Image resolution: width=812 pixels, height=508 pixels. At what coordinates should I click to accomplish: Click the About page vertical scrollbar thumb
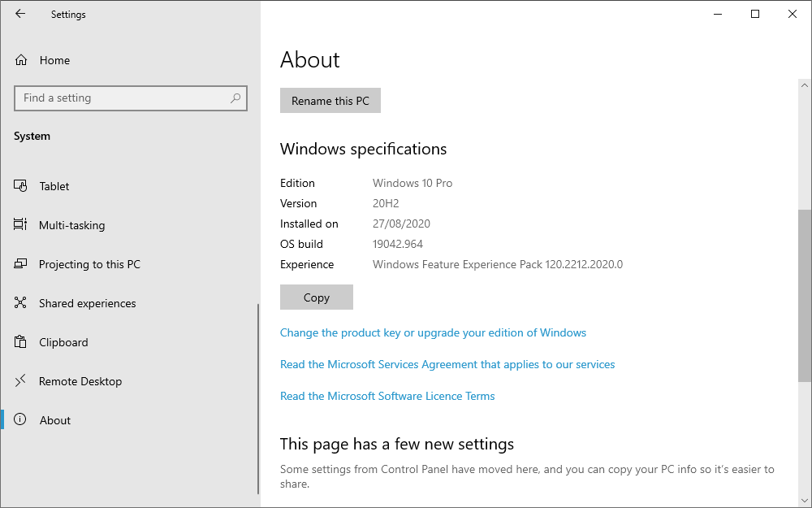(804, 297)
